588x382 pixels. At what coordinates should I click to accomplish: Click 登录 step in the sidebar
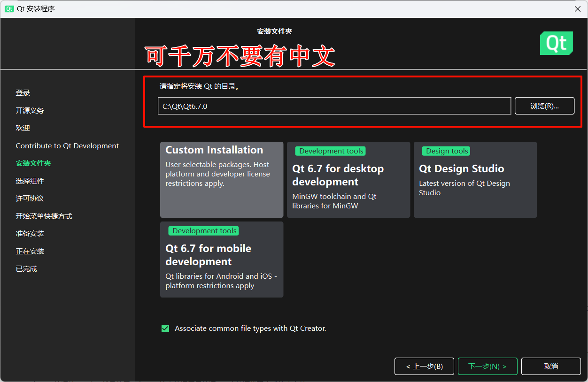(x=23, y=93)
